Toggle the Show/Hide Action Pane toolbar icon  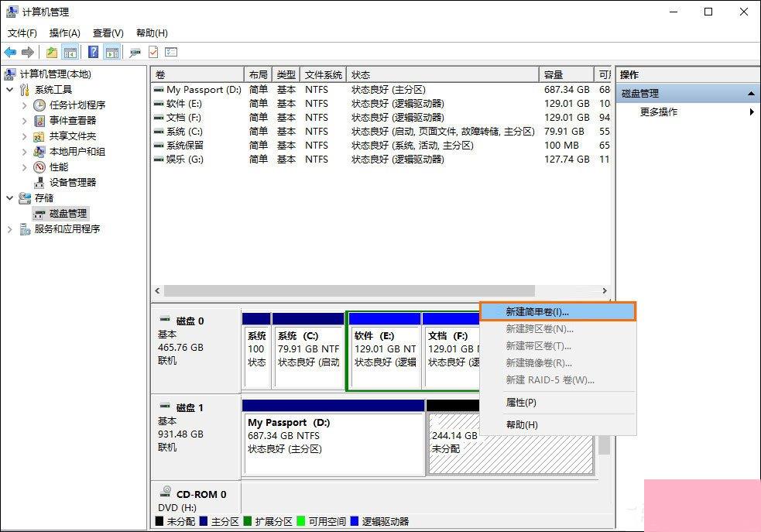(x=112, y=52)
